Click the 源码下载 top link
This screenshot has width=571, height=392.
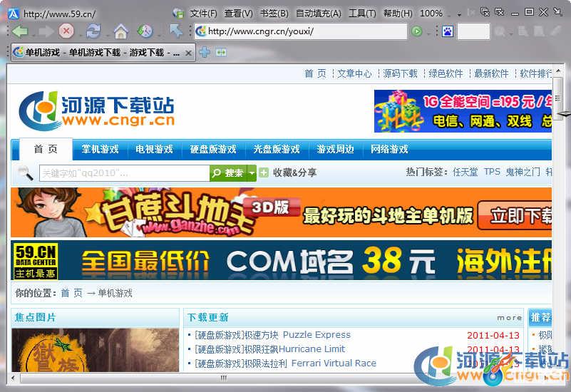point(400,74)
